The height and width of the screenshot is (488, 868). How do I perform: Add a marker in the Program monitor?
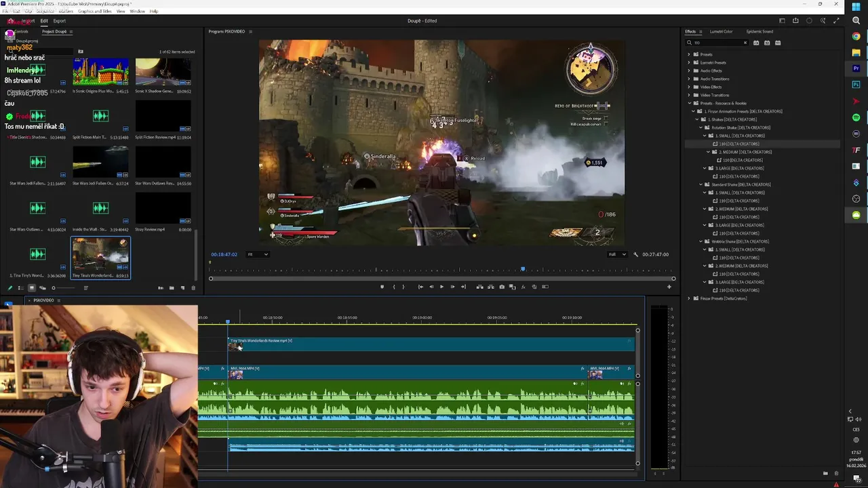coord(382,287)
